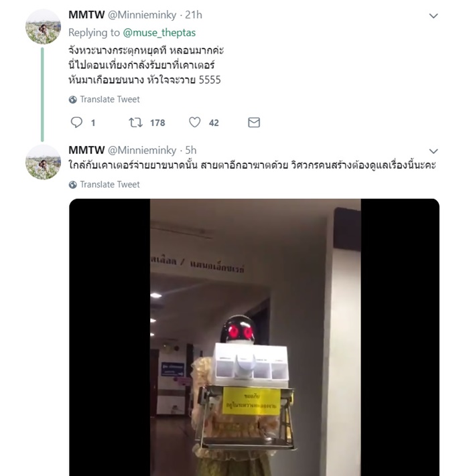The width and height of the screenshot is (469, 476).
Task: Open MMTW avatar on the first tweet
Action: coord(43,27)
